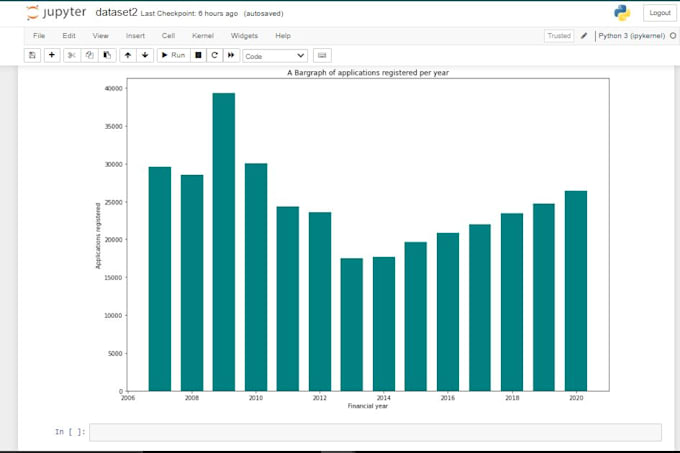
Task: Click the 2014 x-axis tick label
Action: coord(384,398)
